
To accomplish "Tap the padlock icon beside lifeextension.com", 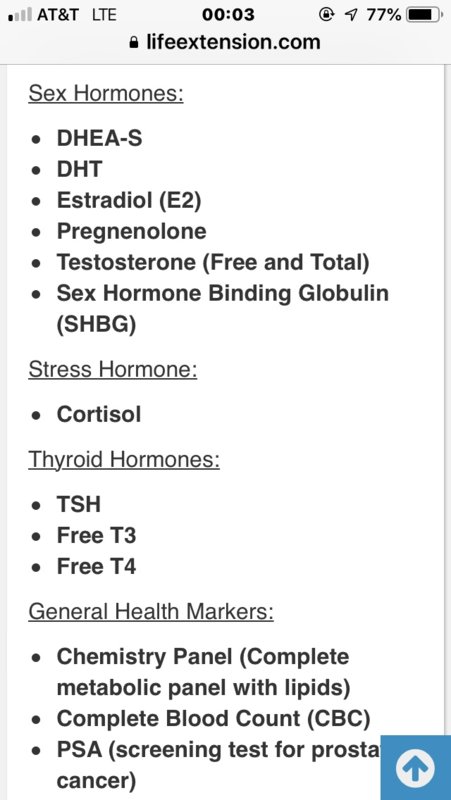I will 135,42.
